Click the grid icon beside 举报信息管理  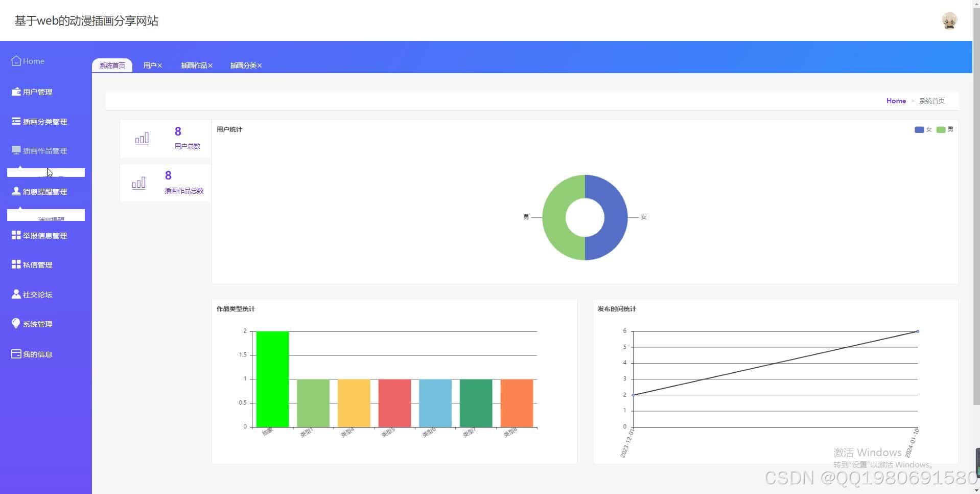coord(16,235)
